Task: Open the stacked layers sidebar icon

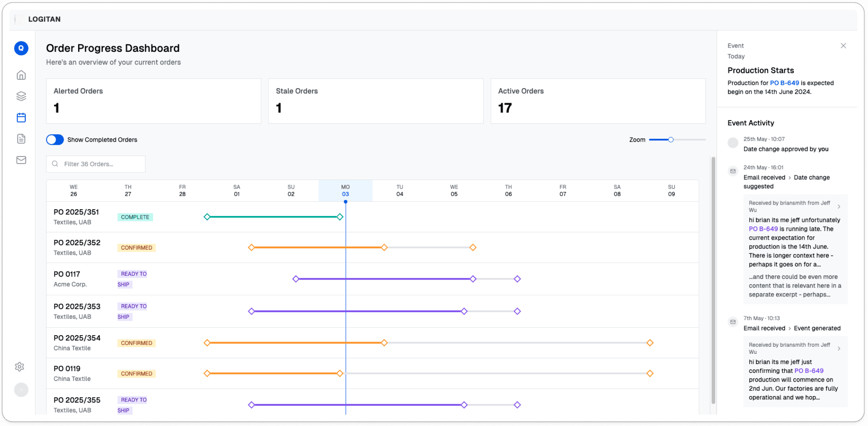Action: (x=21, y=96)
